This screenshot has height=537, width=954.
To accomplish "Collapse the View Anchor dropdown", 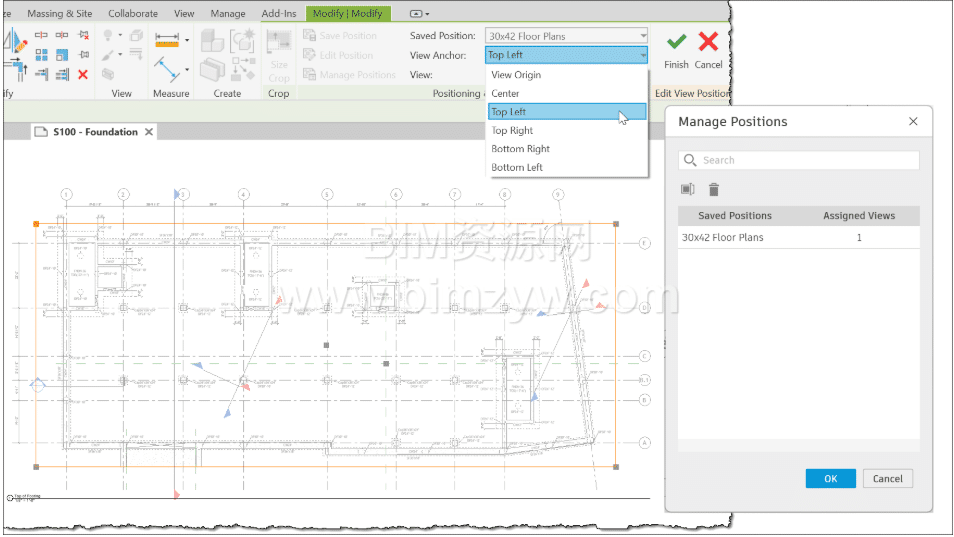I will pyautogui.click(x=642, y=55).
